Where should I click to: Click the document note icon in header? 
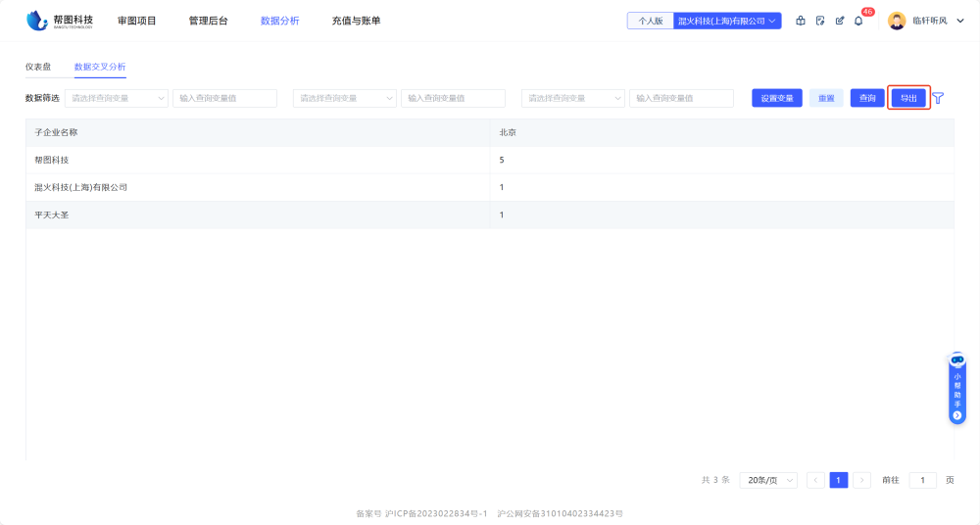click(820, 21)
